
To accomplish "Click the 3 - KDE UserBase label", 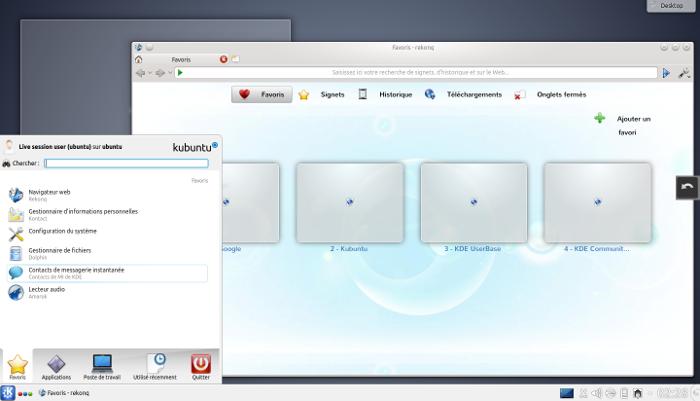I will (x=473, y=249).
